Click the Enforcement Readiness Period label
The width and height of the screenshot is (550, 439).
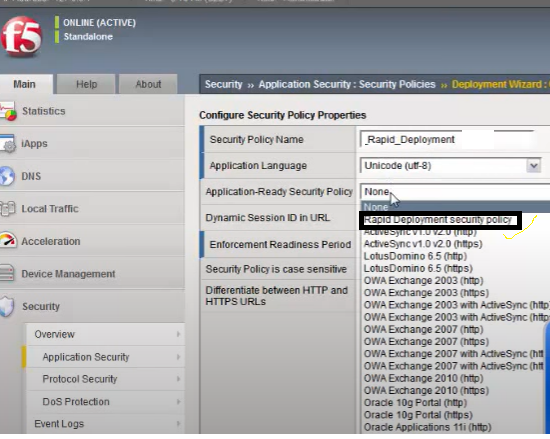click(x=280, y=244)
